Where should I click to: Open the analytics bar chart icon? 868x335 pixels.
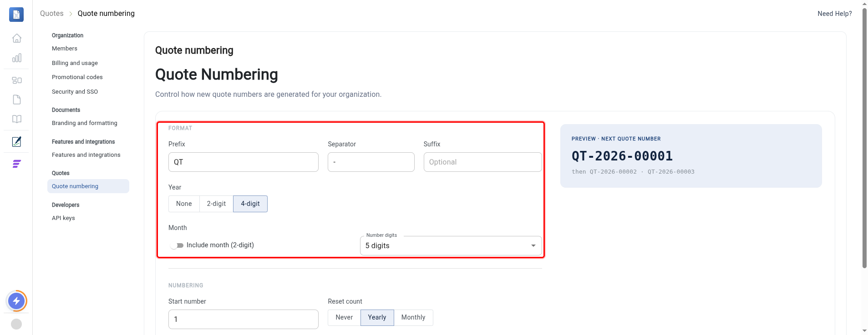(x=17, y=58)
